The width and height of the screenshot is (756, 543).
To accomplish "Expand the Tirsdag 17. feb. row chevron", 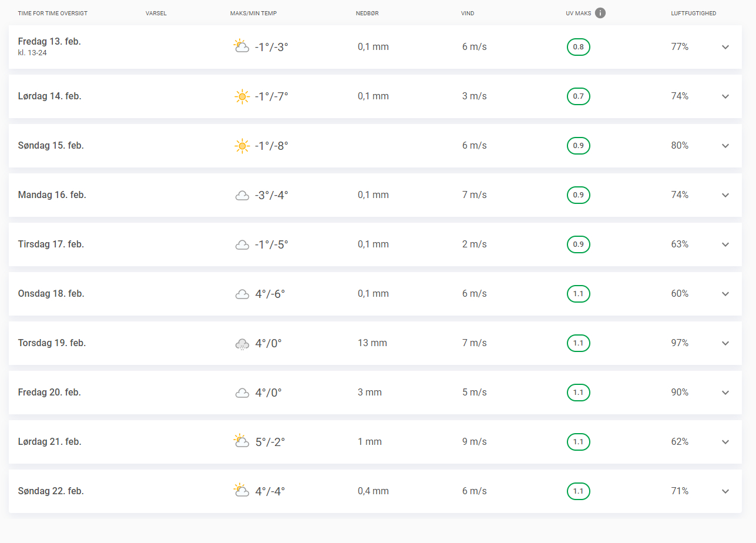I will 725,244.
